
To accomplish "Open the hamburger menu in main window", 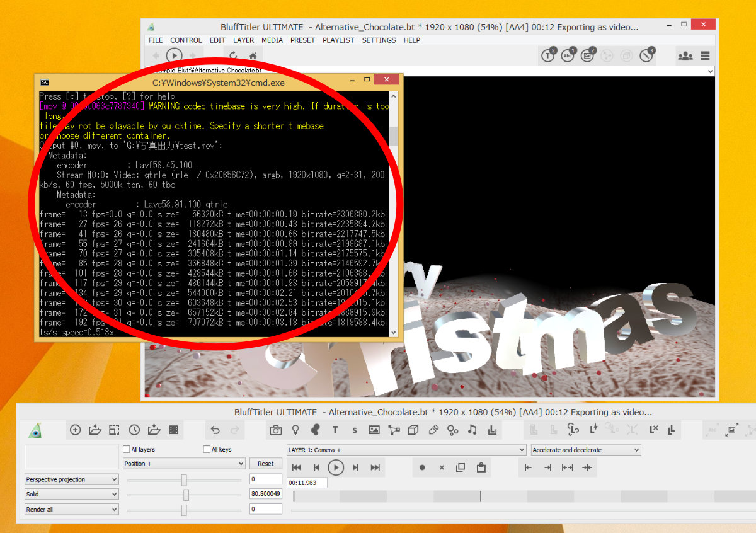I will point(705,56).
